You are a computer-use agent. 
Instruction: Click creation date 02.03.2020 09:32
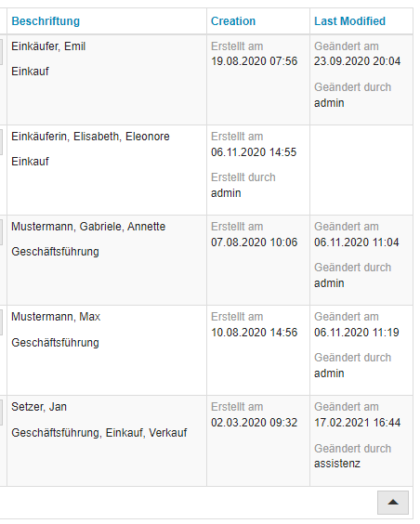254,423
